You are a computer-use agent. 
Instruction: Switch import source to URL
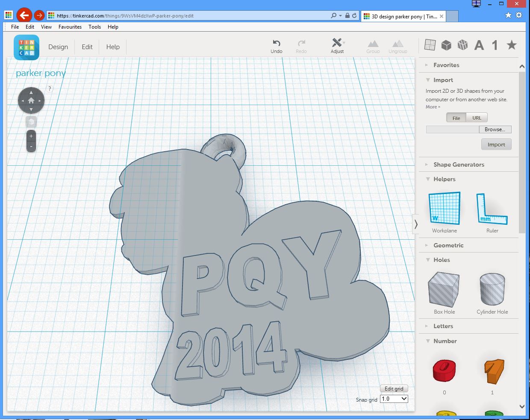click(477, 118)
